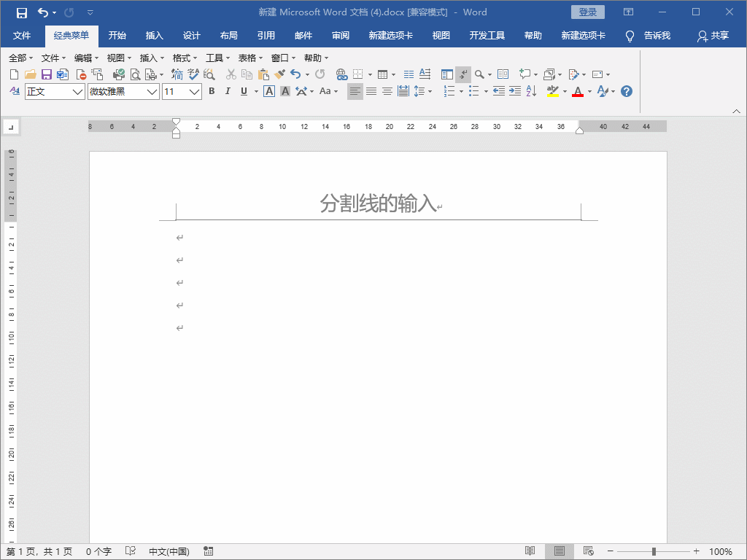This screenshot has height=560, width=747.
Task: Click the macro recording icon in status bar
Action: [208, 551]
